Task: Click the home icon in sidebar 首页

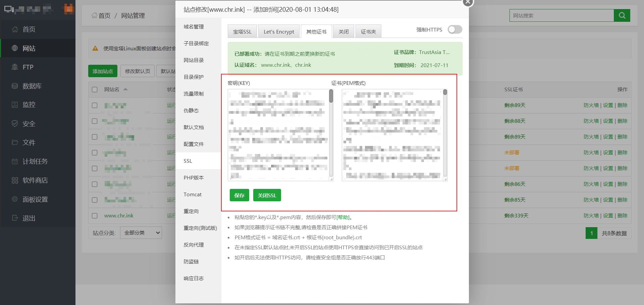Action: pyautogui.click(x=15, y=29)
